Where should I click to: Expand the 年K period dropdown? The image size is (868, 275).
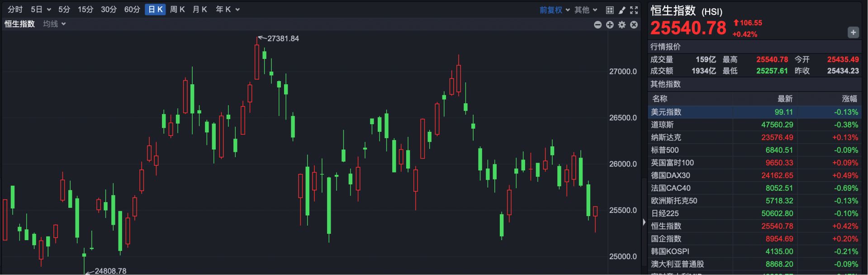click(x=228, y=10)
